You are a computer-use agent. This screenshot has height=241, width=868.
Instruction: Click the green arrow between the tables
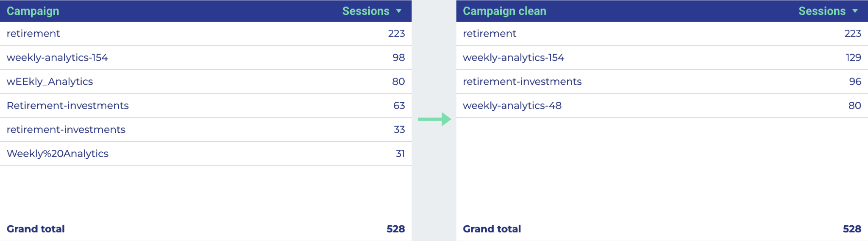click(434, 119)
